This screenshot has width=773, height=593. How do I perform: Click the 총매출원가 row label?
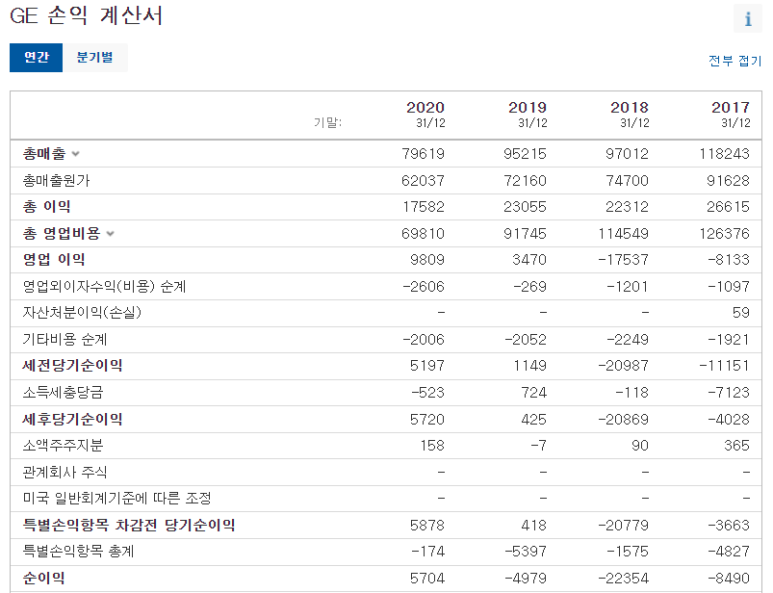click(56, 180)
